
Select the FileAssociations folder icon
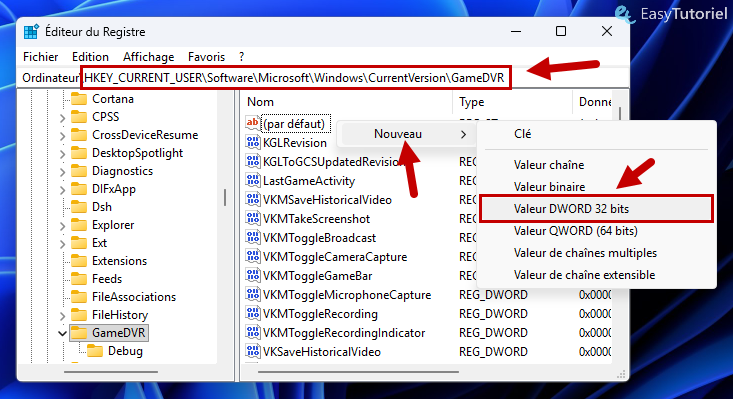tap(79, 297)
